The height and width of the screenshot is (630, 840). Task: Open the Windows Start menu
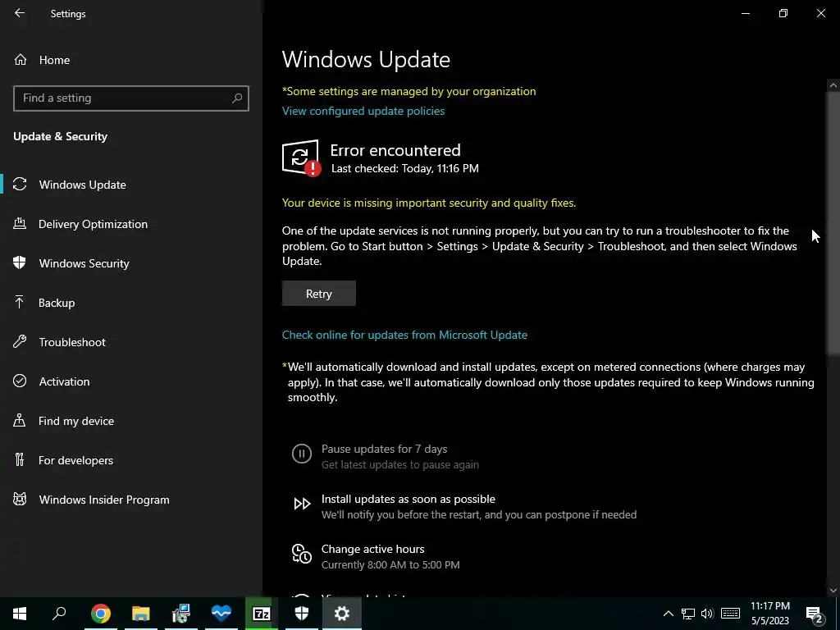pyautogui.click(x=20, y=614)
